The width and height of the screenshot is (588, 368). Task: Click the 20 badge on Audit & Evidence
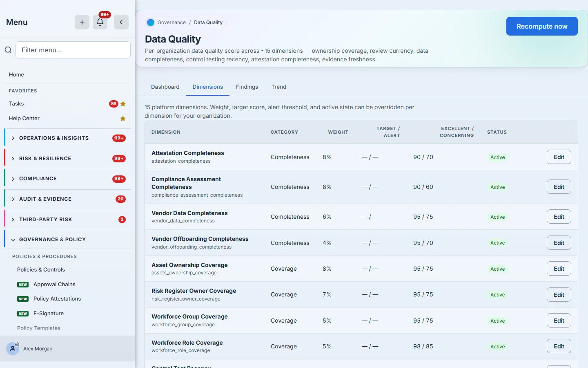[120, 199]
